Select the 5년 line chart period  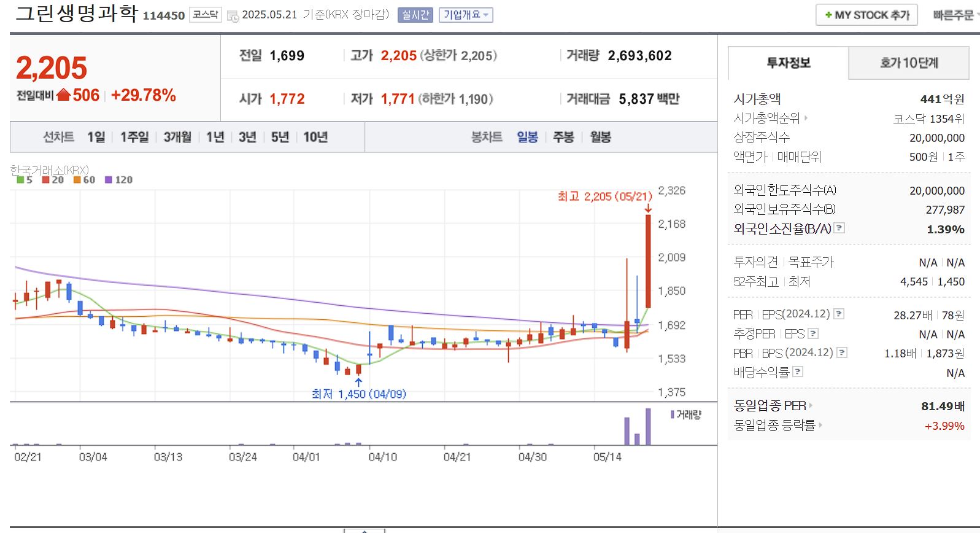[280, 137]
